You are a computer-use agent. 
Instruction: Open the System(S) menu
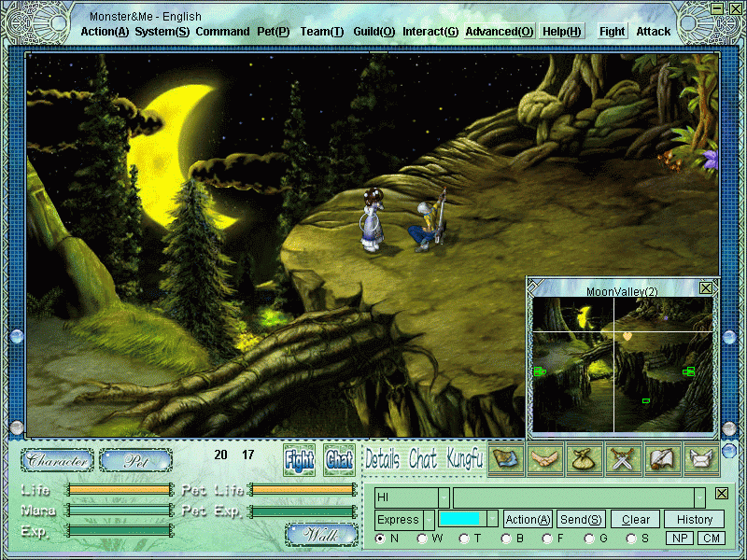point(162,32)
